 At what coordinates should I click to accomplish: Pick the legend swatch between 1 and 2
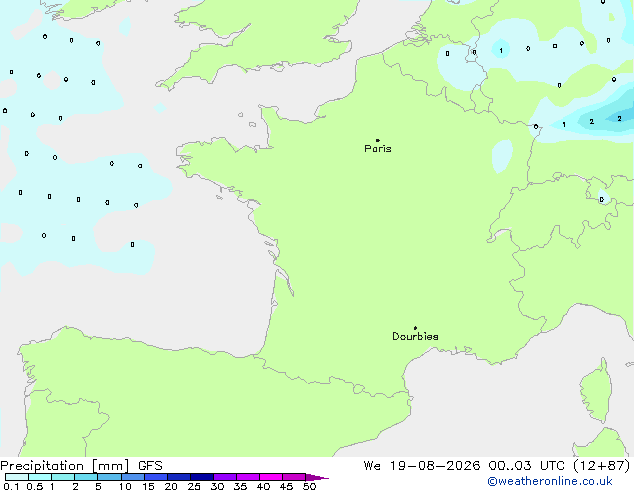click(63, 477)
